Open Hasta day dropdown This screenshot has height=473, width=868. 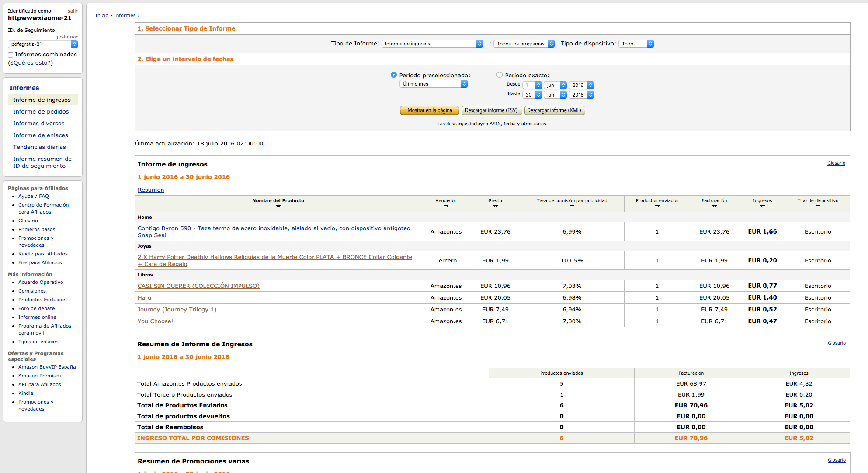tap(532, 95)
